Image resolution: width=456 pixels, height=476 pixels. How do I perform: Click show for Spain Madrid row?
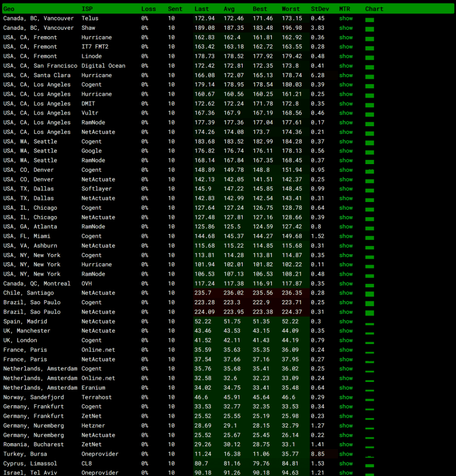(x=346, y=321)
